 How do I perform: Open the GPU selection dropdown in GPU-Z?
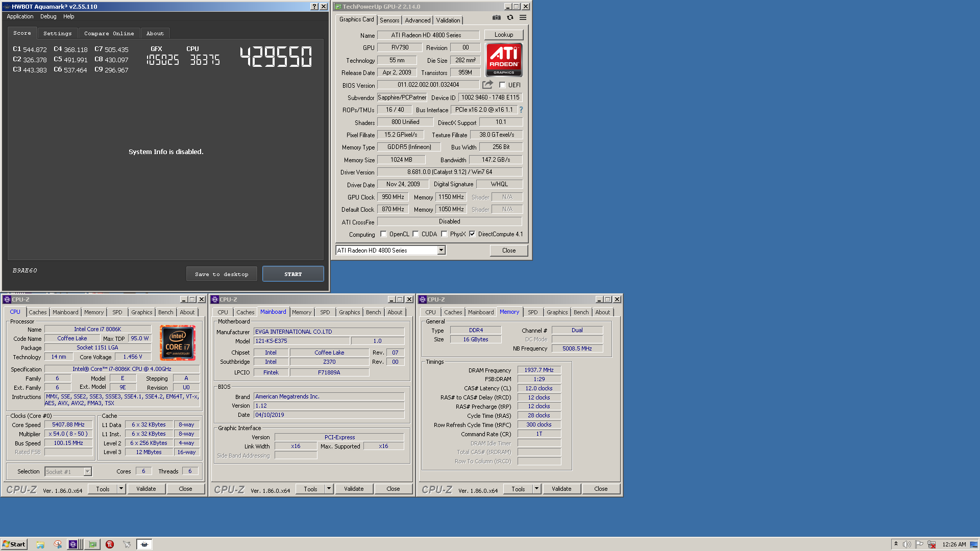click(441, 251)
